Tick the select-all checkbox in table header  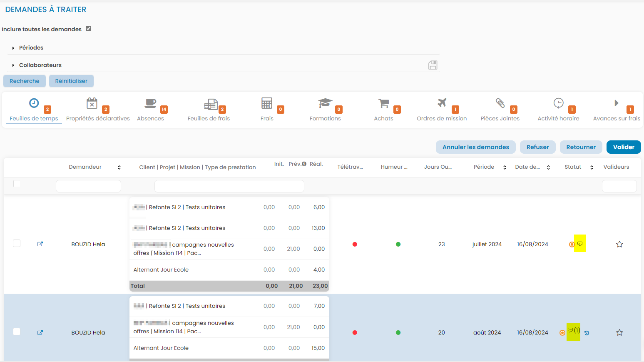17,183
